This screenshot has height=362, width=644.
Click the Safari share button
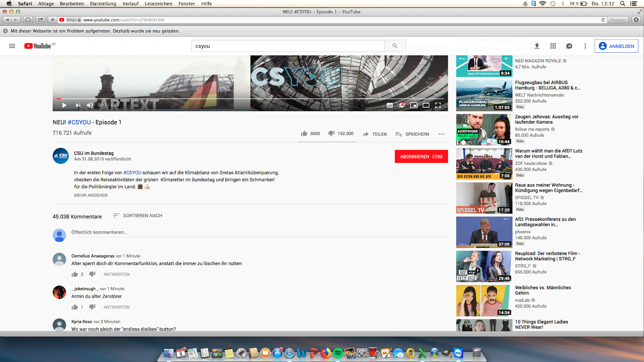[40, 20]
